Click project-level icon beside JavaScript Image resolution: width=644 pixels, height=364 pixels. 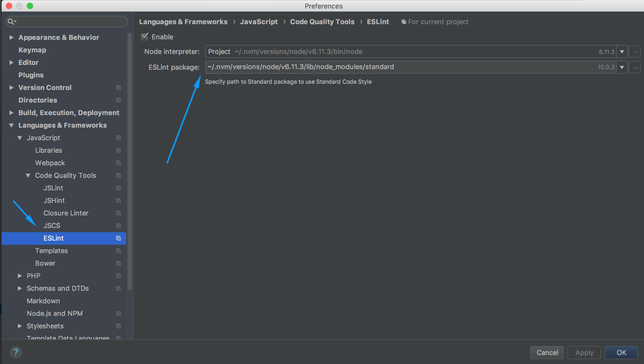pos(118,138)
